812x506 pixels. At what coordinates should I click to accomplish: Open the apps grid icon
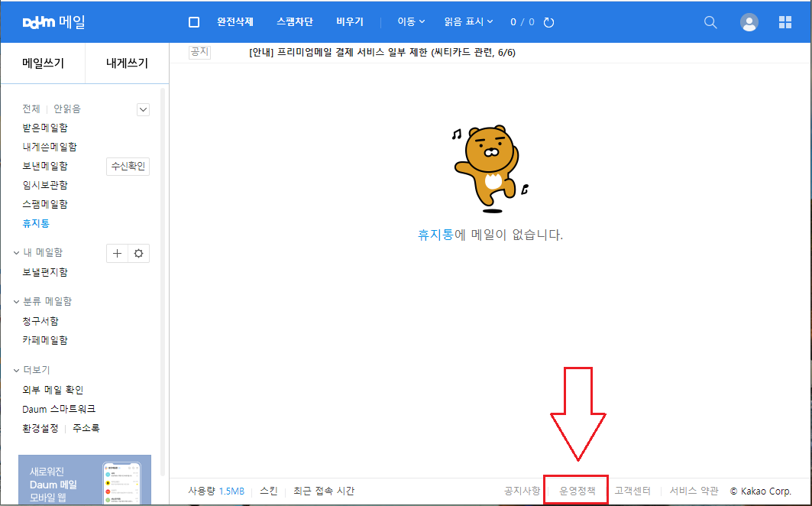coord(785,22)
